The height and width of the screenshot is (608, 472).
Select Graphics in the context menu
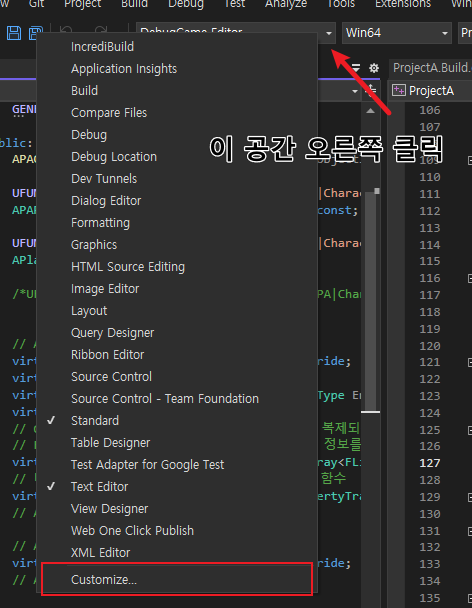177,245
